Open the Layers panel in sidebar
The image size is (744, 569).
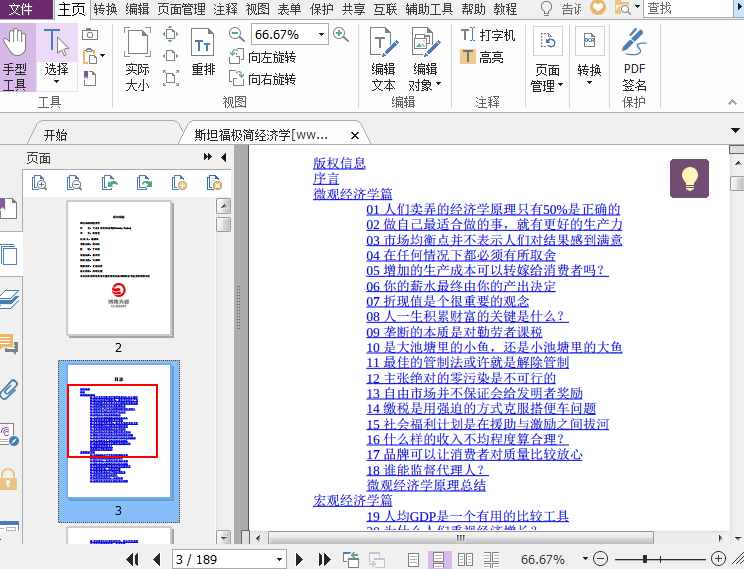point(9,299)
